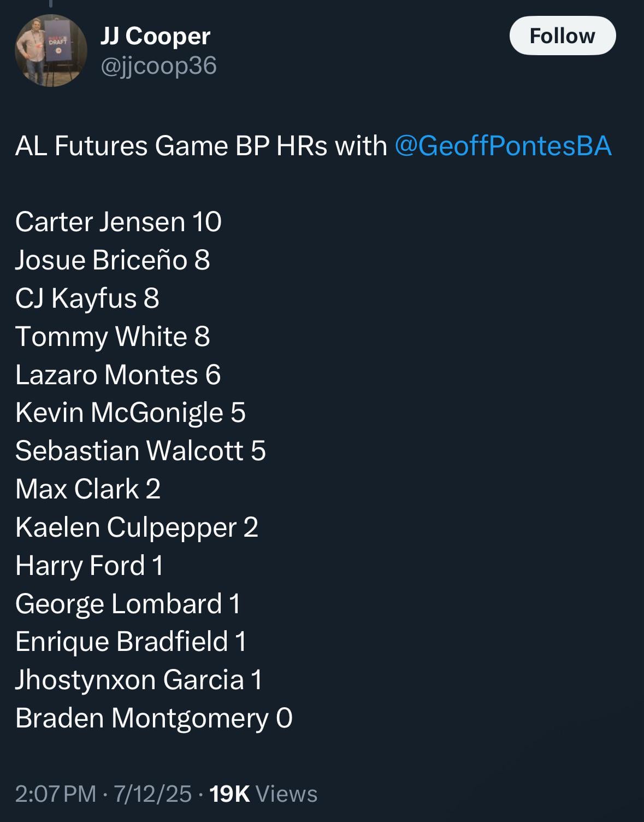Click the Sebastian Walcott 5 line

click(140, 451)
